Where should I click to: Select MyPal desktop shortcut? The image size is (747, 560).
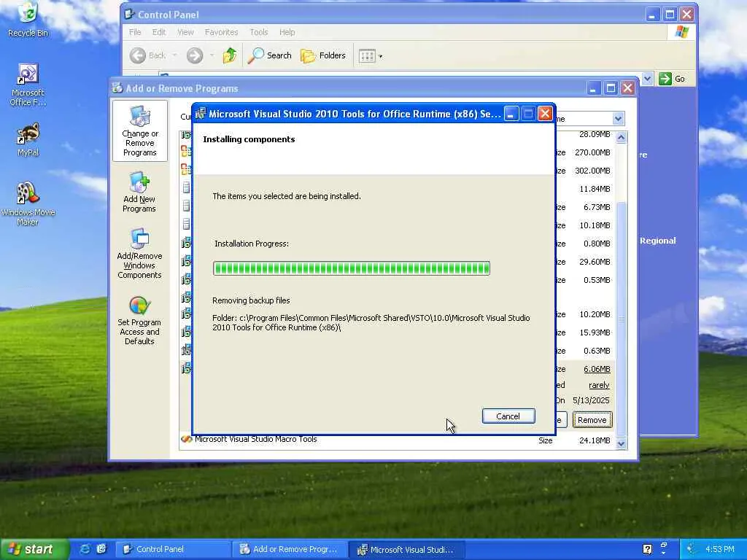(x=28, y=139)
